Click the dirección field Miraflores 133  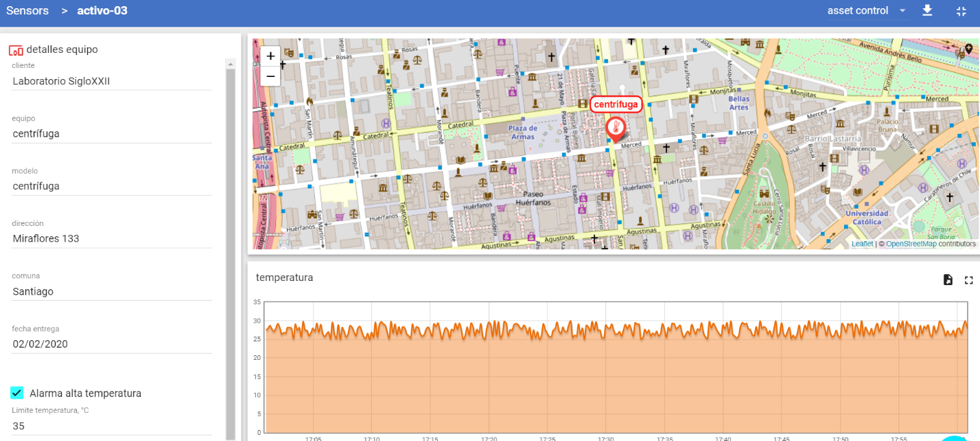pyautogui.click(x=111, y=238)
